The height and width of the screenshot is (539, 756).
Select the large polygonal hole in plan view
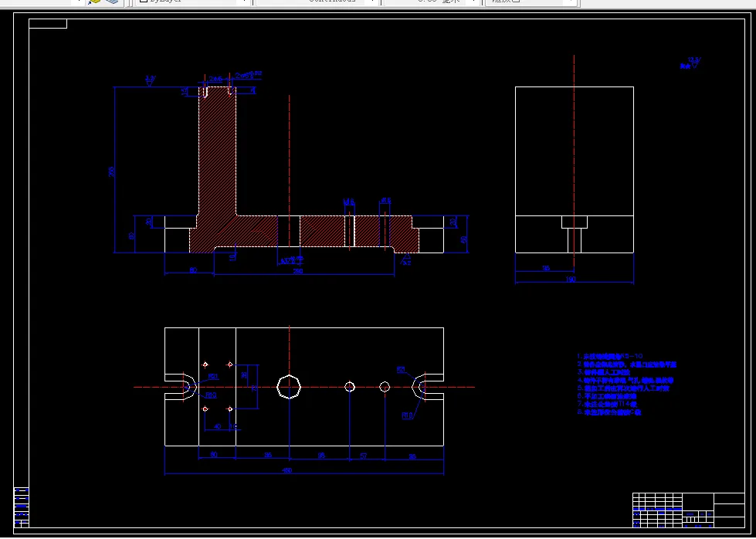click(x=290, y=387)
